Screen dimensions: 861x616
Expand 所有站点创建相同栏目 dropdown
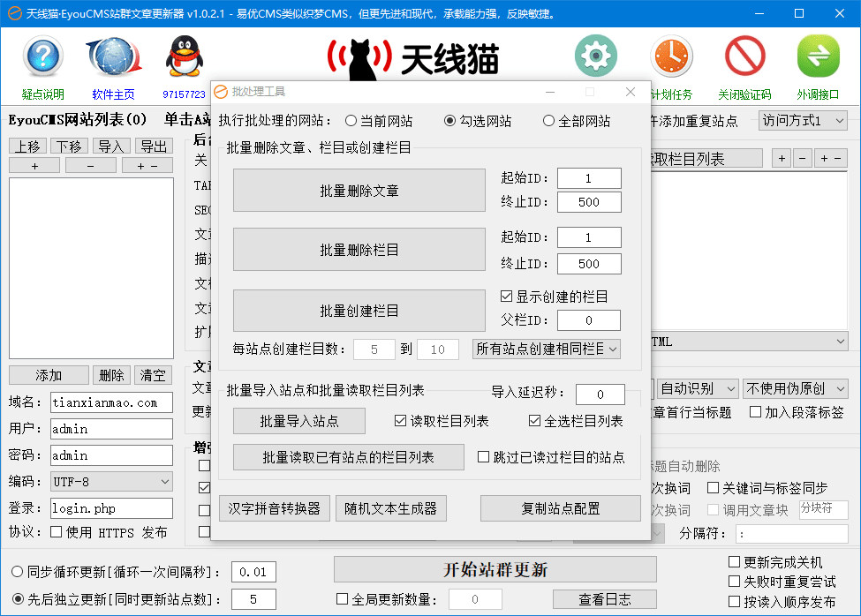547,349
